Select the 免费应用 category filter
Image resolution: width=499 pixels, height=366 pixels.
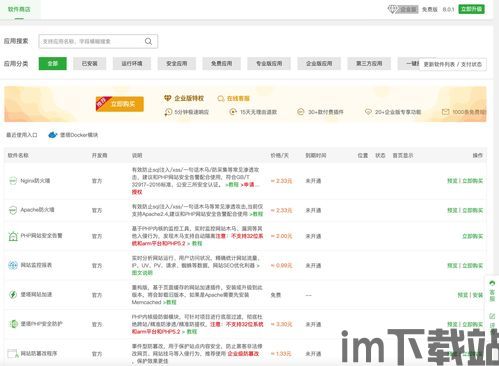click(221, 64)
